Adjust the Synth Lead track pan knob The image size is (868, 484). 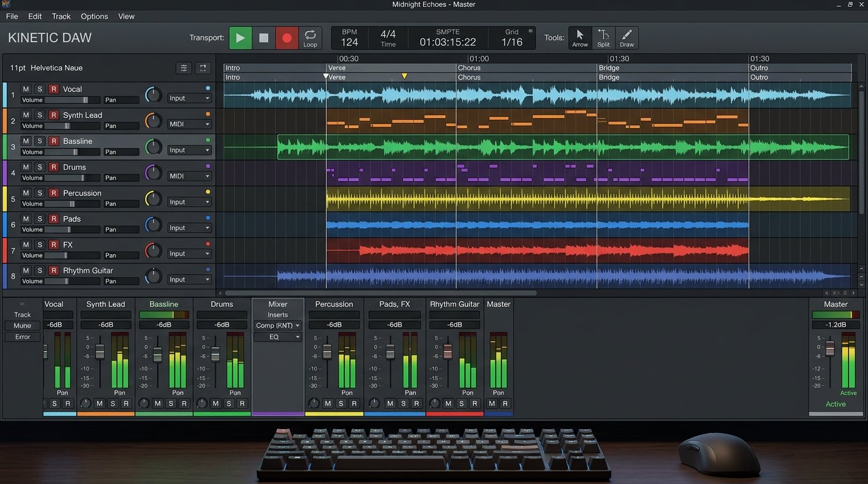coord(153,121)
